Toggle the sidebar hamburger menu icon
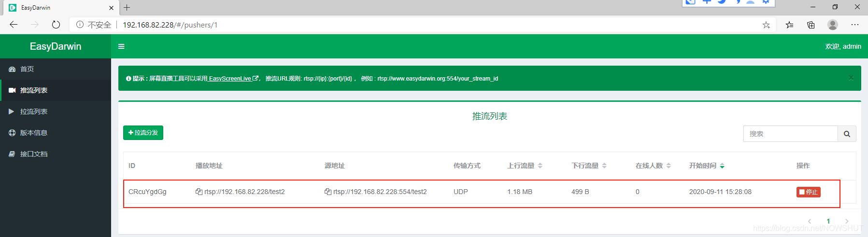 pyautogui.click(x=121, y=46)
